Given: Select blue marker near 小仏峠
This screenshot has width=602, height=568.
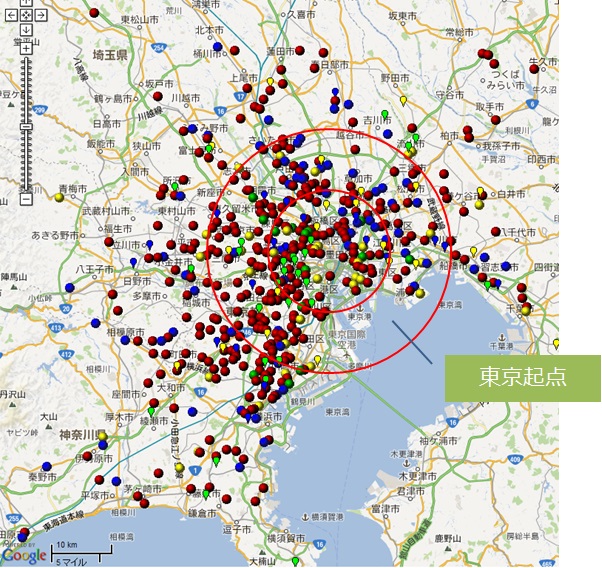Looking at the screenshot, I should pyautogui.click(x=69, y=287).
